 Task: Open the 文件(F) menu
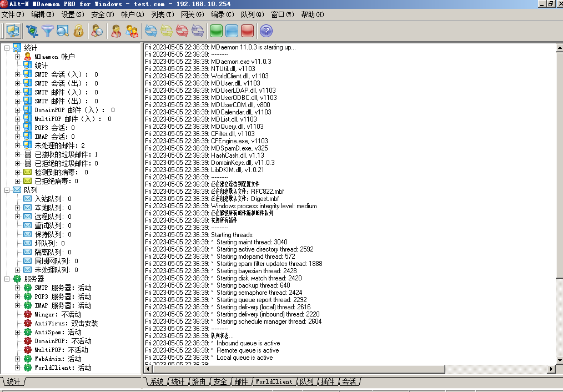pyautogui.click(x=13, y=14)
